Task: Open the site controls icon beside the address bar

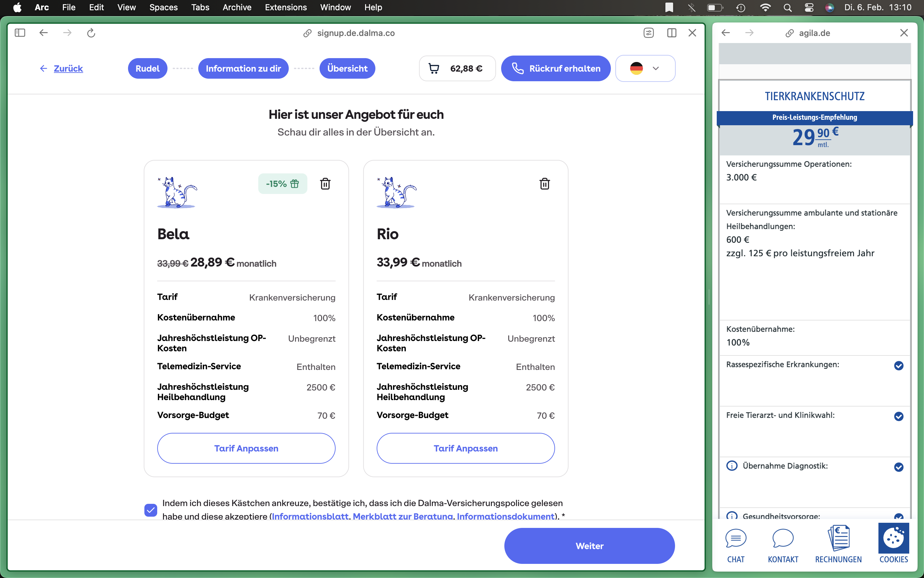Action: click(649, 33)
